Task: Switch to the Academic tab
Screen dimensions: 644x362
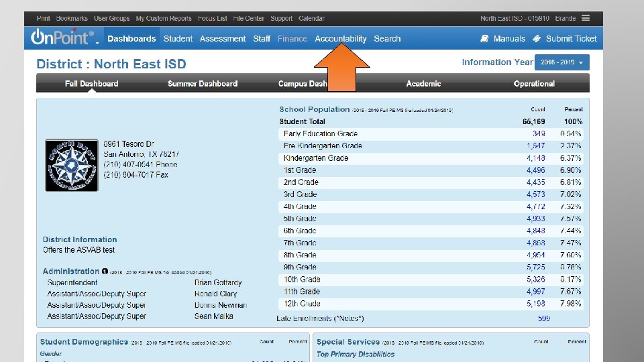Action: click(x=423, y=83)
